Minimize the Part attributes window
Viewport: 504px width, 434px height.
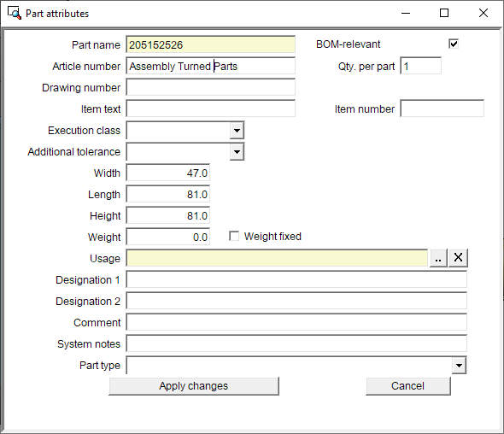[x=406, y=13]
